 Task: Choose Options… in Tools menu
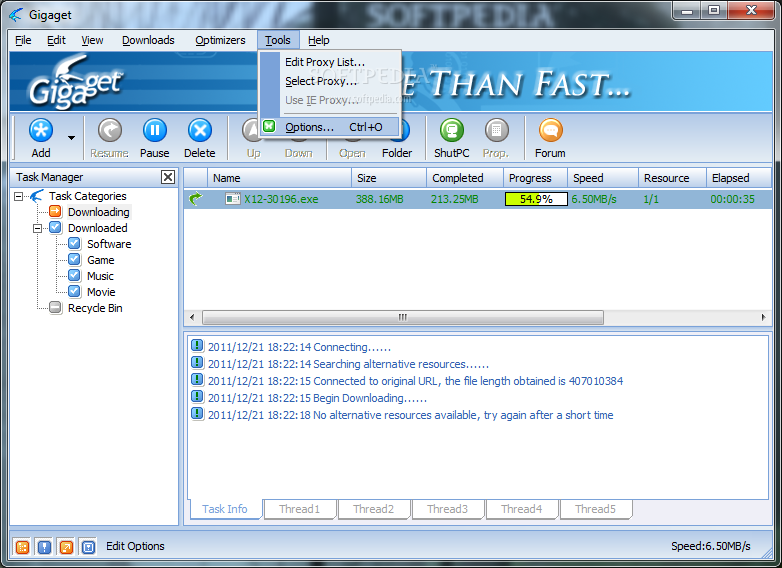[x=330, y=127]
